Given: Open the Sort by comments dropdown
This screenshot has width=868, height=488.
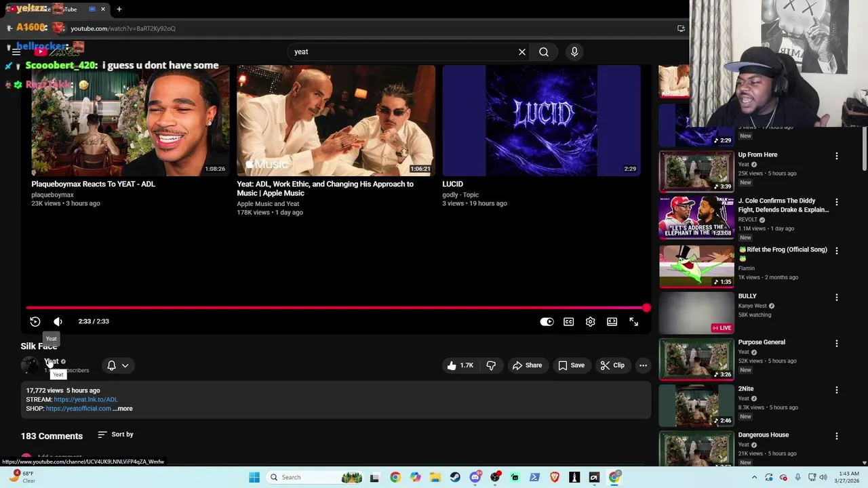Looking at the screenshot, I should [115, 434].
